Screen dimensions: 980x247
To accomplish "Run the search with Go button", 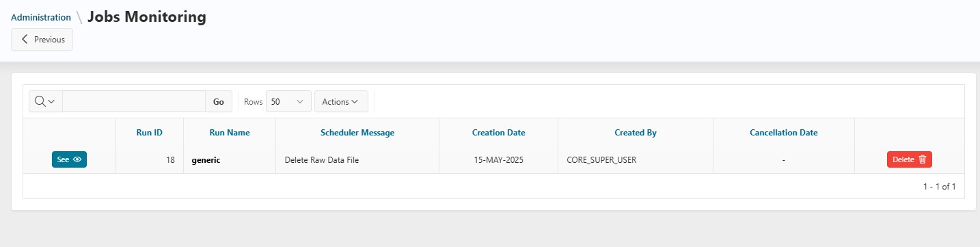I will (219, 101).
